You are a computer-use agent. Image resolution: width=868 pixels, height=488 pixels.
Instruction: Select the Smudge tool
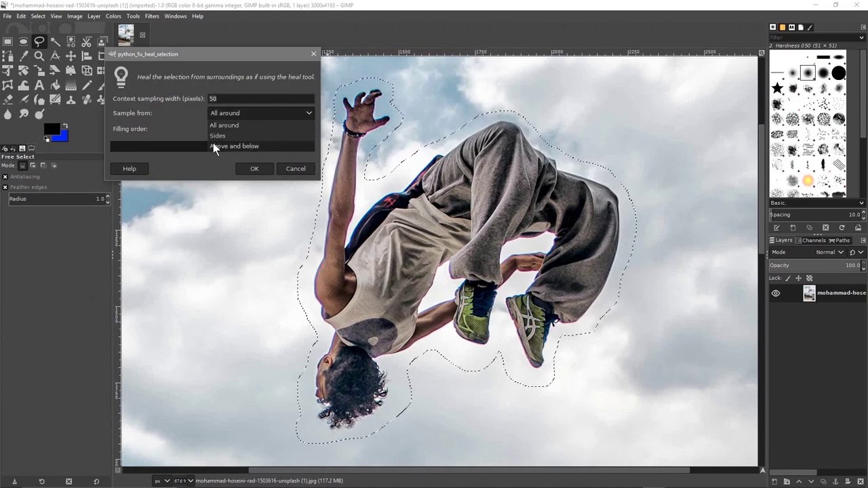click(24, 114)
